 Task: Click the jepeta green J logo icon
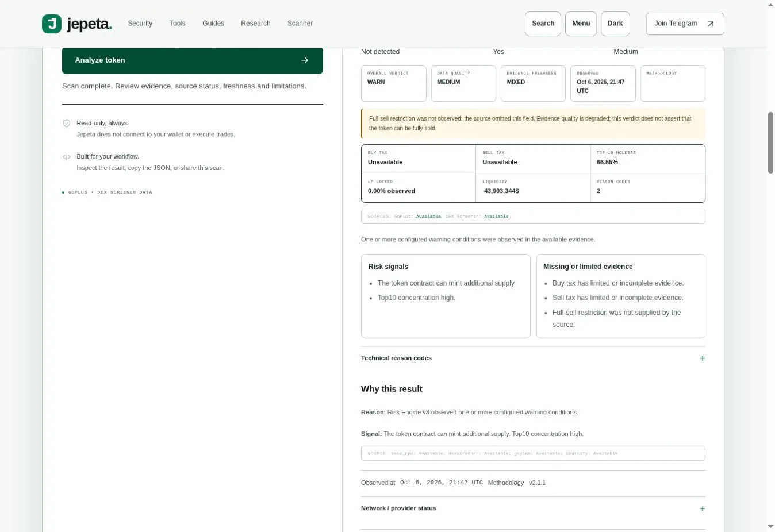pyautogui.click(x=52, y=24)
